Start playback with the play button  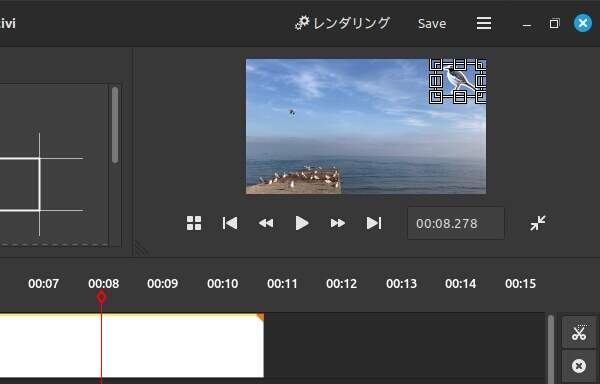coord(302,223)
